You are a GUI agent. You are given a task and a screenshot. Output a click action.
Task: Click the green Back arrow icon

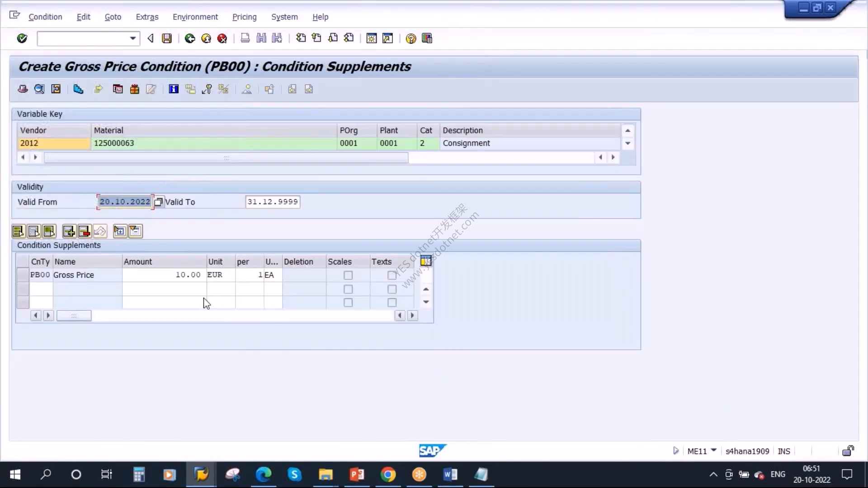click(x=190, y=38)
